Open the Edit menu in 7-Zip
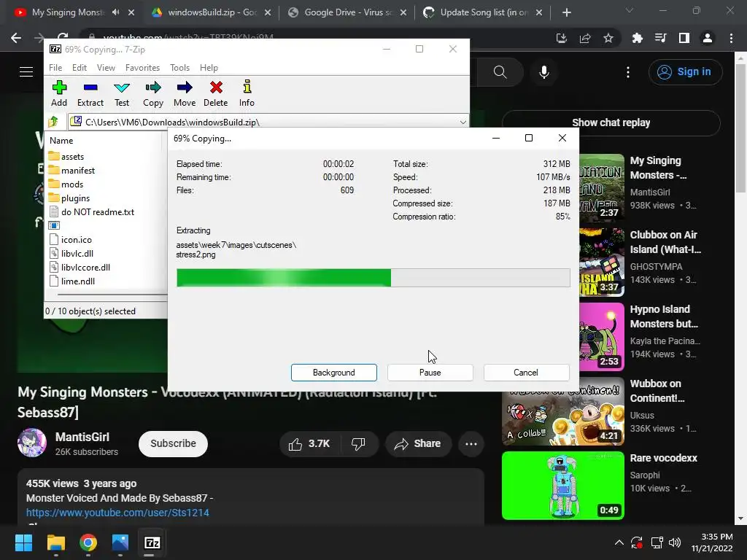The width and height of the screenshot is (747, 560). [x=80, y=68]
